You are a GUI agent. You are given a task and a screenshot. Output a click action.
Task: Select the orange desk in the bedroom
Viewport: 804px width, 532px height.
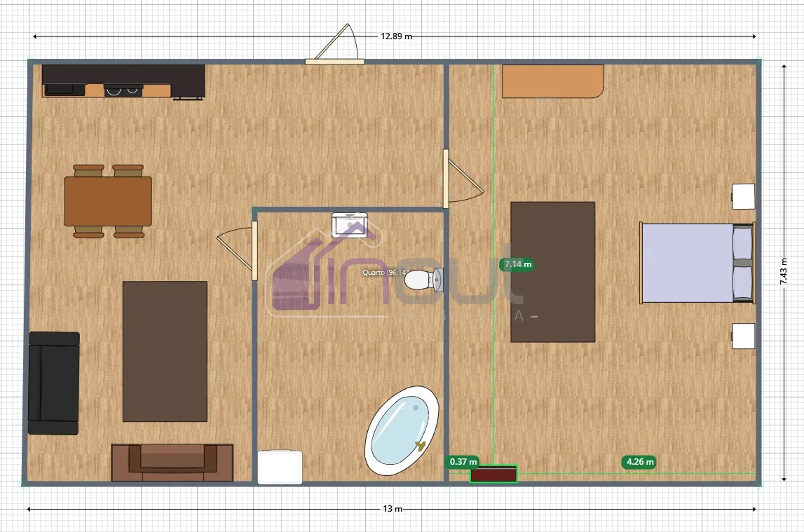[552, 81]
